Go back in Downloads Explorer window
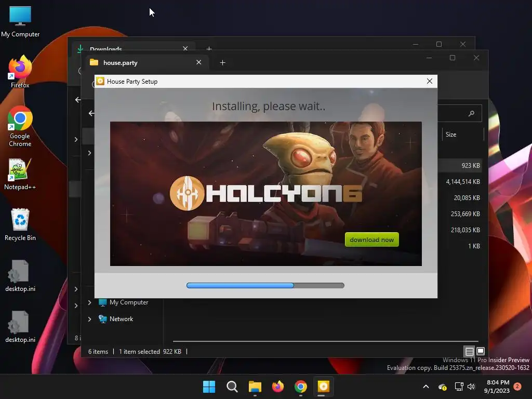 [78, 99]
